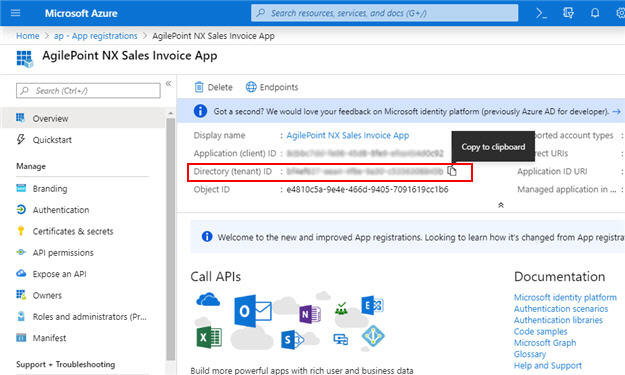Click the Managed application in ... label

pos(566,189)
